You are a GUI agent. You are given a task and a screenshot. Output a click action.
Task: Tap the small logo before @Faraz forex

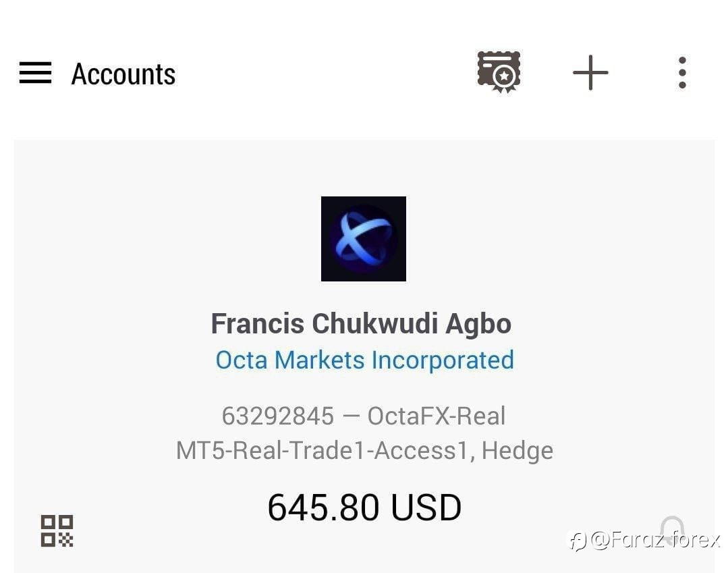(578, 541)
